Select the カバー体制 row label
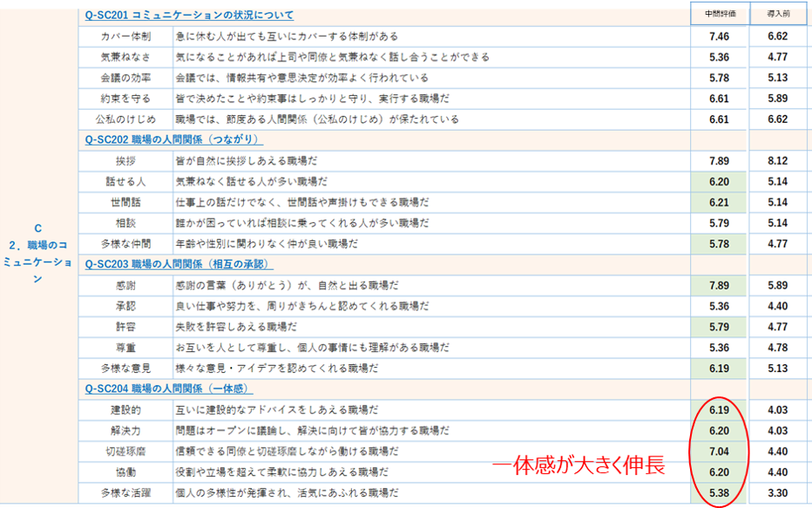This screenshot has height=508, width=812. 125,37
